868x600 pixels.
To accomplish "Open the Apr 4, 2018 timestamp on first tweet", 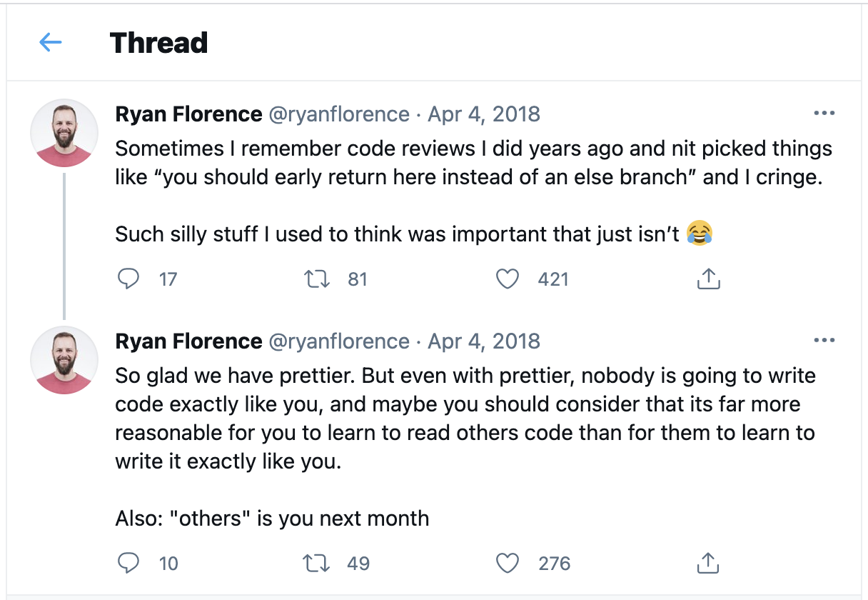I will tap(484, 114).
